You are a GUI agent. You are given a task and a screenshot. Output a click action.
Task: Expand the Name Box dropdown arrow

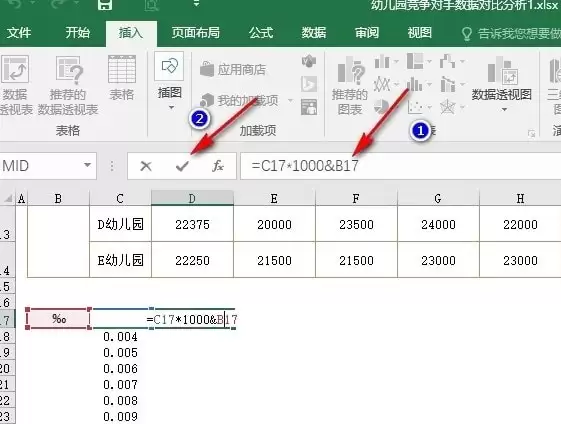click(87, 165)
